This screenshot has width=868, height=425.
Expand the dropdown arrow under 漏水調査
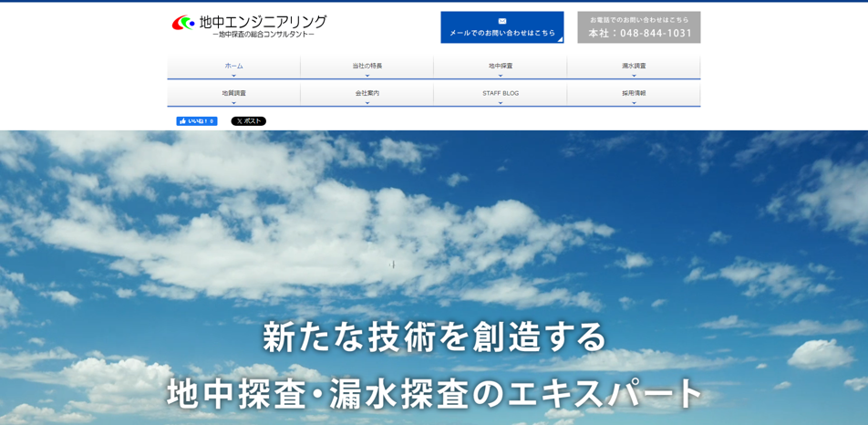[634, 76]
